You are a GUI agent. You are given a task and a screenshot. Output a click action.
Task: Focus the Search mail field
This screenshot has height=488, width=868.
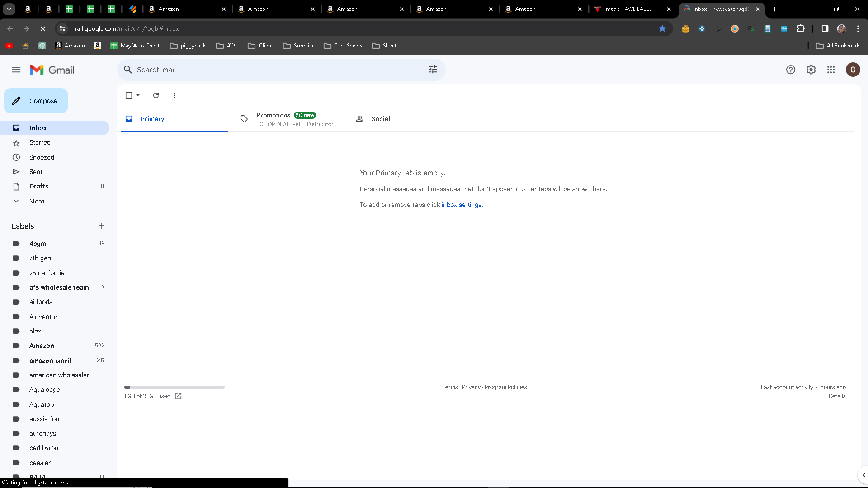coord(281,70)
